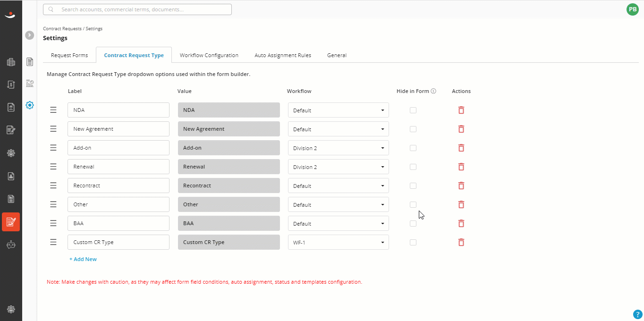The image size is (644, 321).
Task: Tick Hide in Form for Recontract
Action: click(x=413, y=186)
